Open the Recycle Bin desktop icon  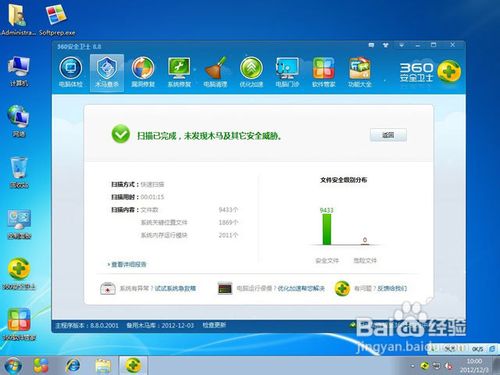point(19,173)
